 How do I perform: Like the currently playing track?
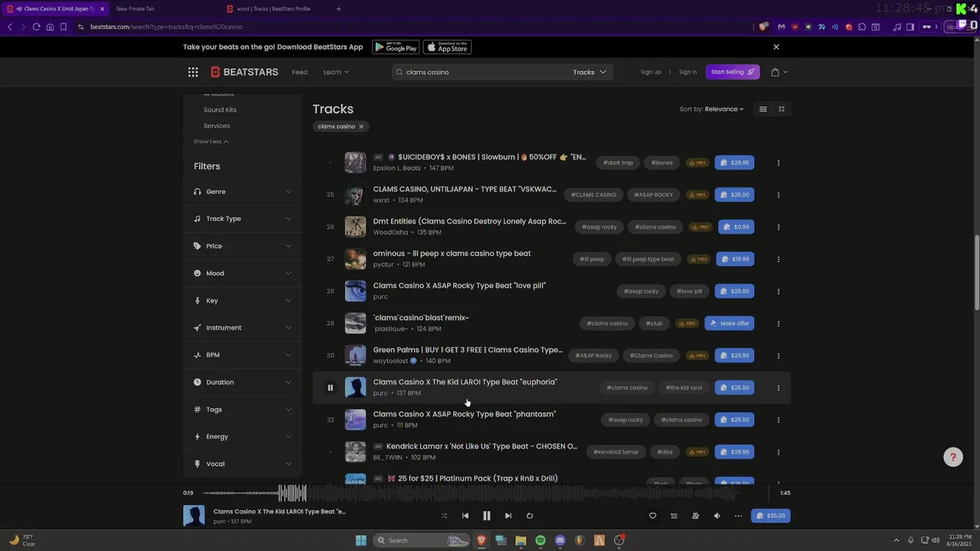point(652,516)
